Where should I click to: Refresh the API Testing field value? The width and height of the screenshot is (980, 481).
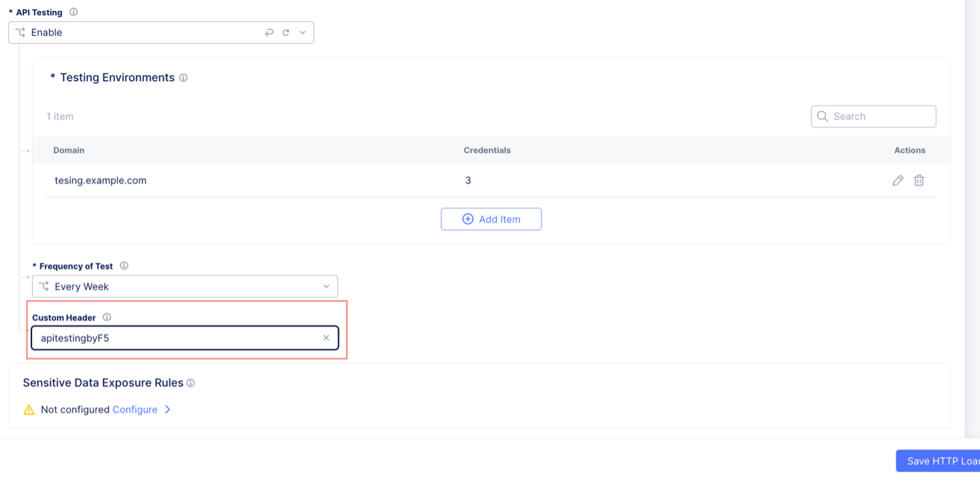tap(286, 32)
